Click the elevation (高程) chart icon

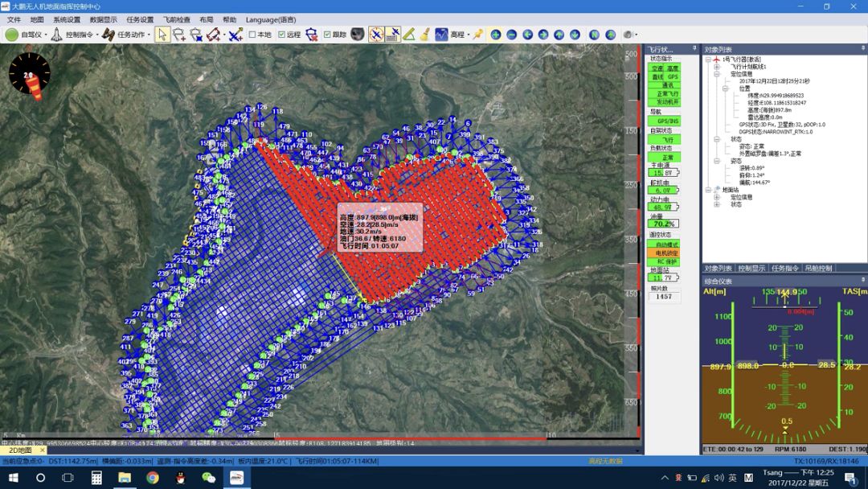tap(441, 35)
